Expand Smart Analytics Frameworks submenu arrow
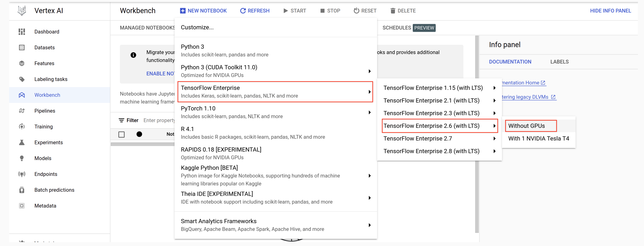 [x=369, y=225]
